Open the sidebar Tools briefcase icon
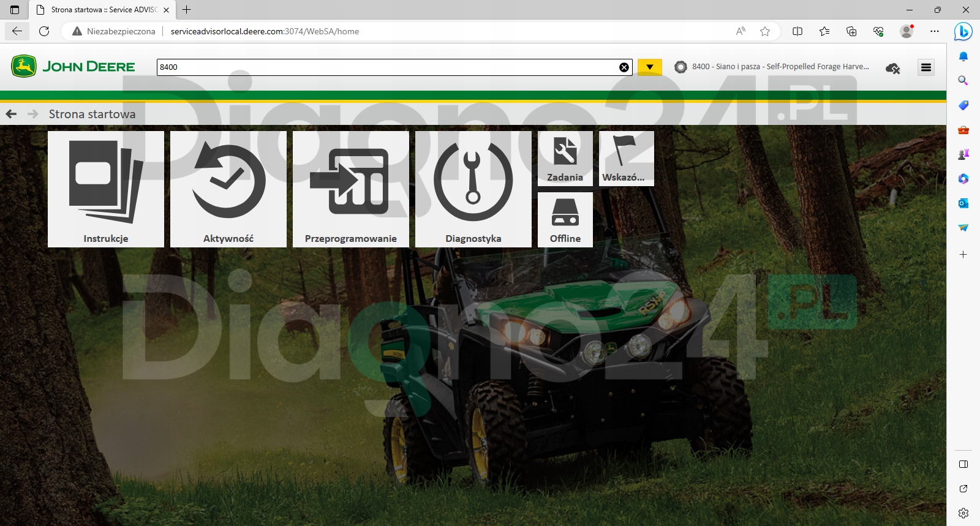 (963, 130)
